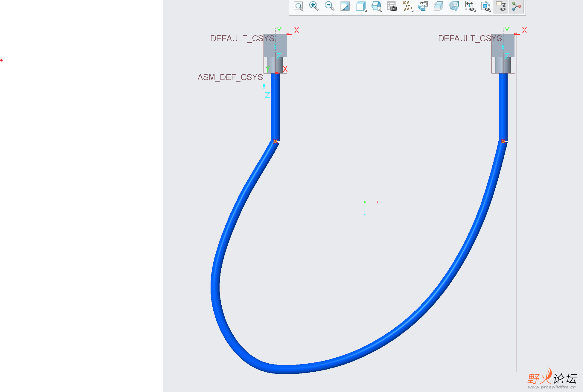Viewport: 583px width, 392px height.
Task: Open the Display Style cube dropdown
Action: [361, 6]
